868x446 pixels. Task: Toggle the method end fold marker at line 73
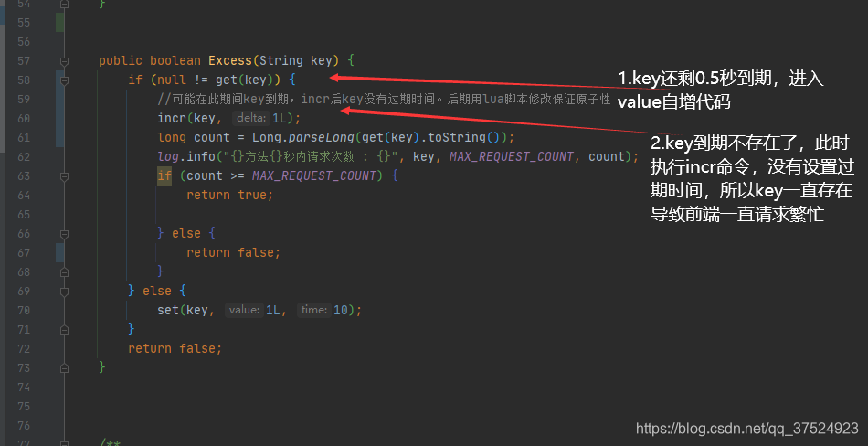tap(64, 368)
